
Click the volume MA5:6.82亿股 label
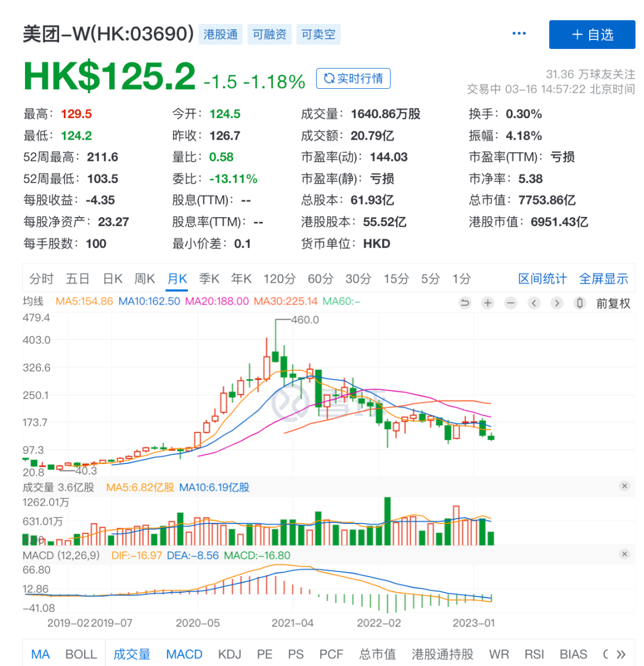(x=140, y=488)
